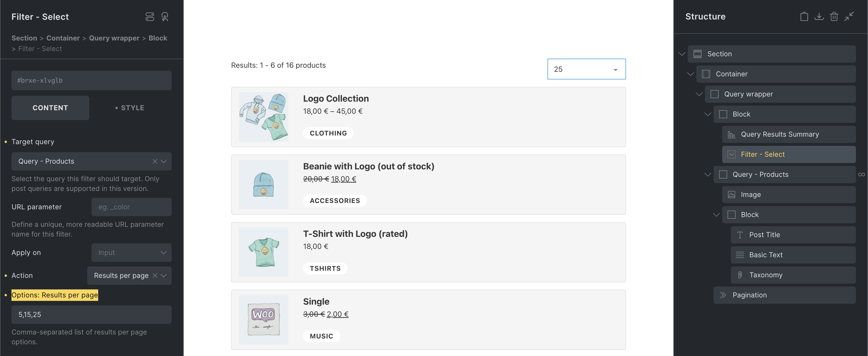Viewport: 868px width, 356px height.
Task: Select the Content tab
Action: pos(50,108)
